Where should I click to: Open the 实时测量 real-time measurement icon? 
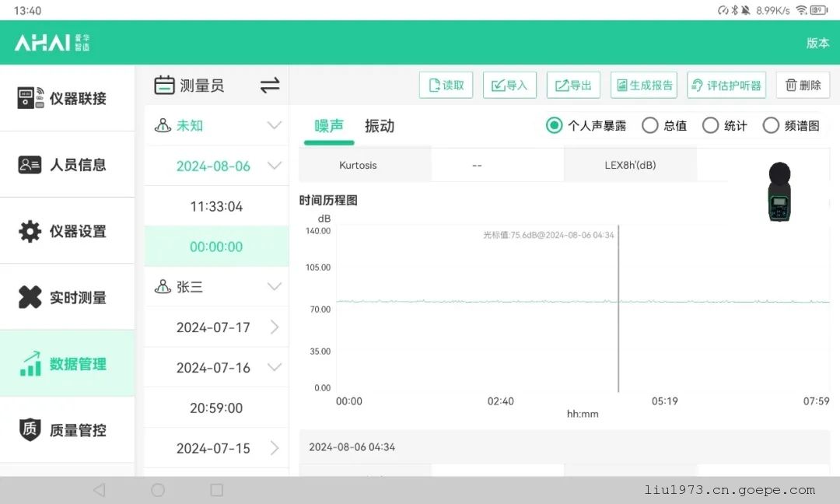coord(30,297)
